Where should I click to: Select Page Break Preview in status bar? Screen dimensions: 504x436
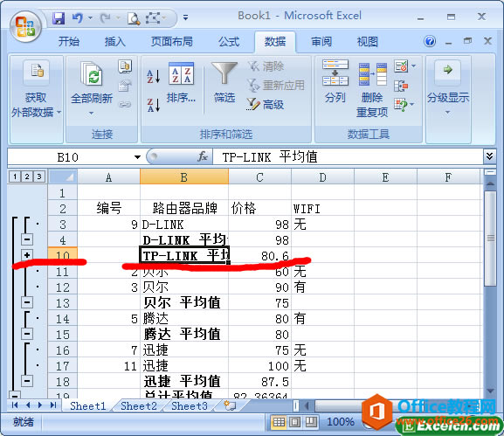310,422
